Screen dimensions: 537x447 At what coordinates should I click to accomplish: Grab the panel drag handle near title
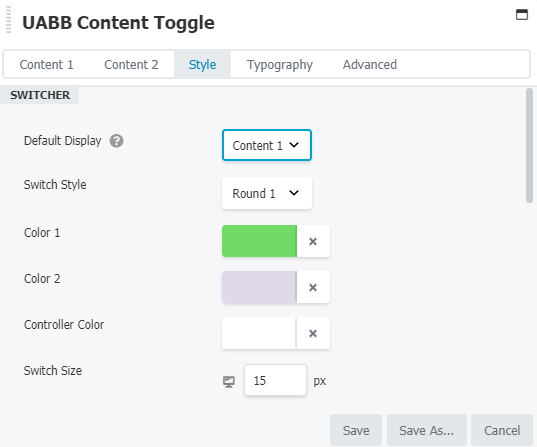point(9,20)
